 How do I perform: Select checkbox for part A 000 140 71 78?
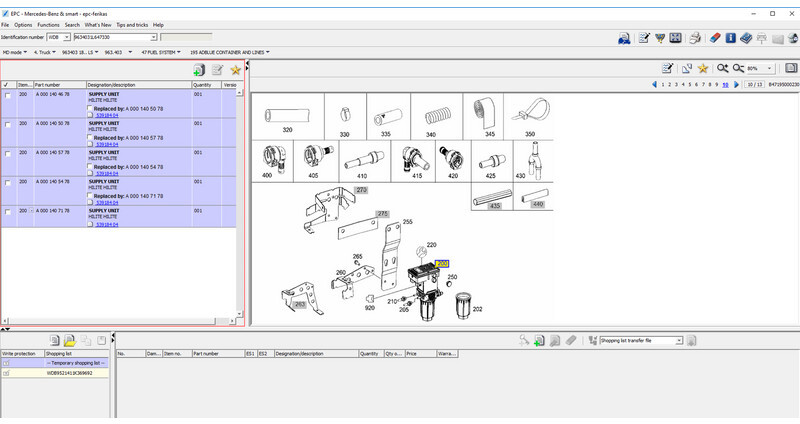tap(8, 212)
